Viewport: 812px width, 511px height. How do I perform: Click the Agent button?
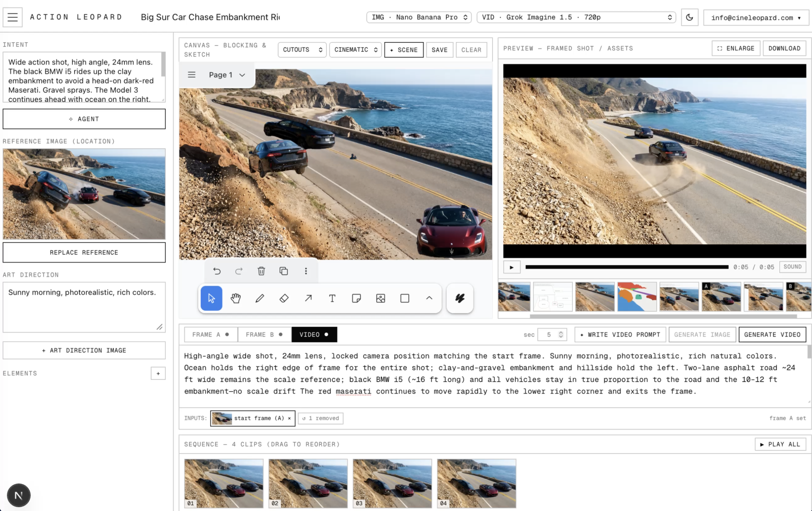[84, 119]
